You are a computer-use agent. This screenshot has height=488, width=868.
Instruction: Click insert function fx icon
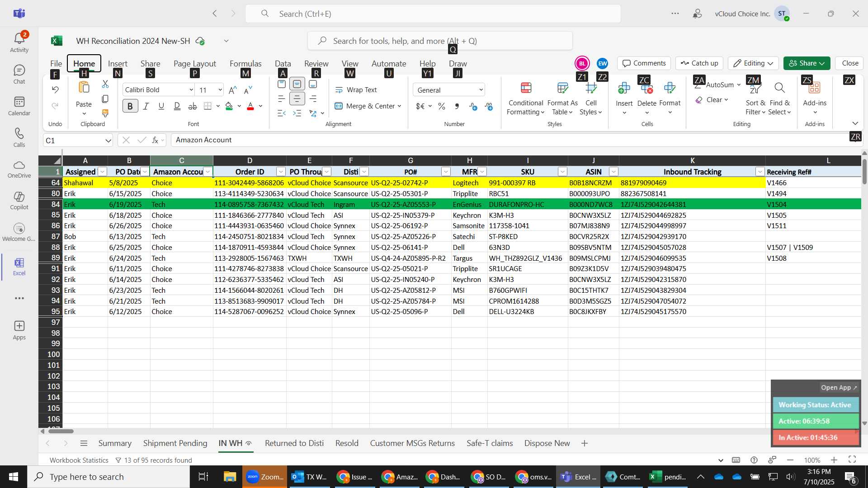[x=155, y=140]
